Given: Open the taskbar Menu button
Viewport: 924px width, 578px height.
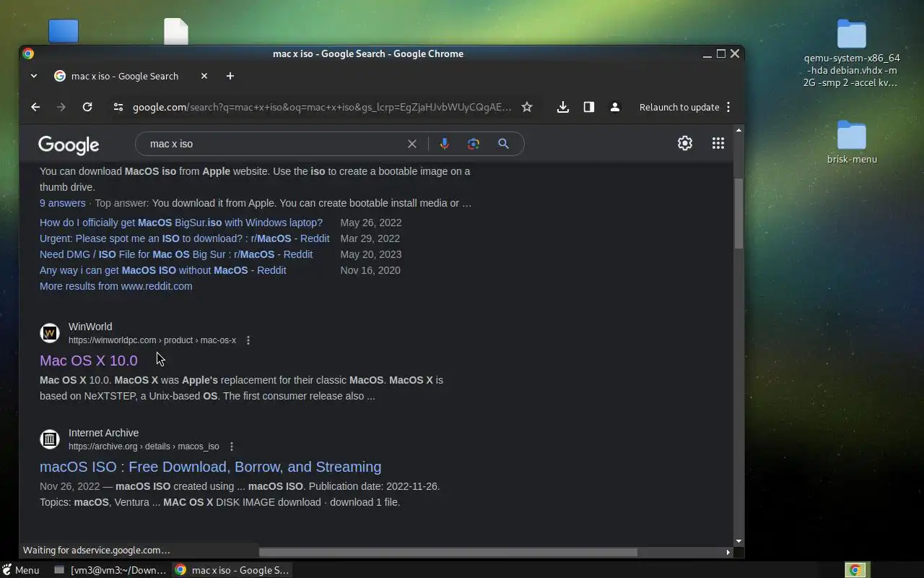Looking at the screenshot, I should (21, 570).
